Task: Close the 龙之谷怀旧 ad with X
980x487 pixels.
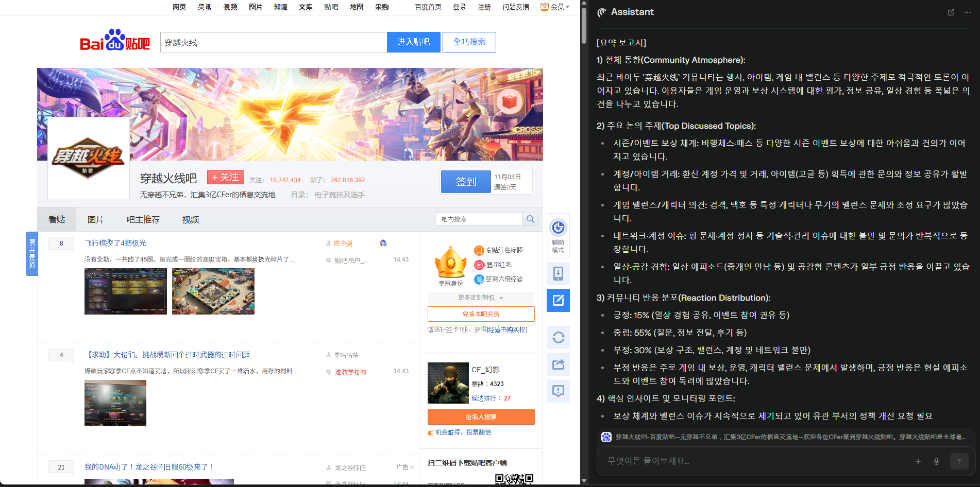Action: click(412, 467)
